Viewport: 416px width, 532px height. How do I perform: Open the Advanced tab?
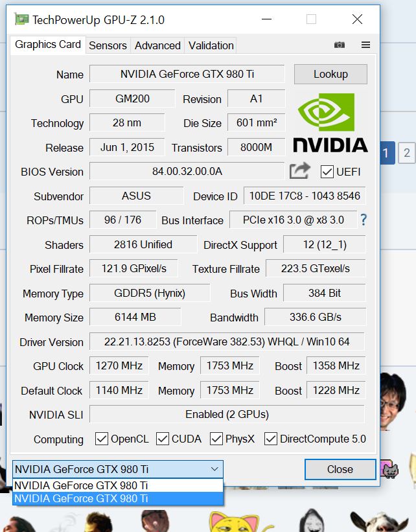pos(157,45)
